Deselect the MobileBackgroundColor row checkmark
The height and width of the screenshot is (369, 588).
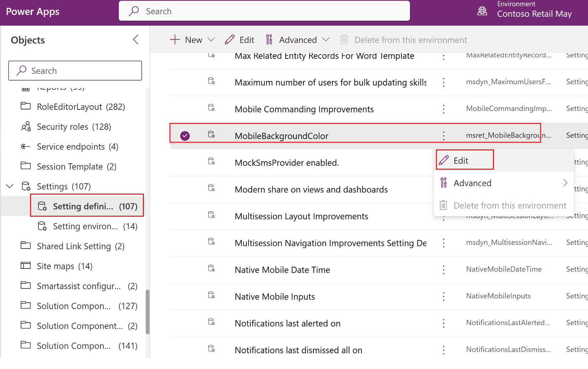tap(185, 136)
